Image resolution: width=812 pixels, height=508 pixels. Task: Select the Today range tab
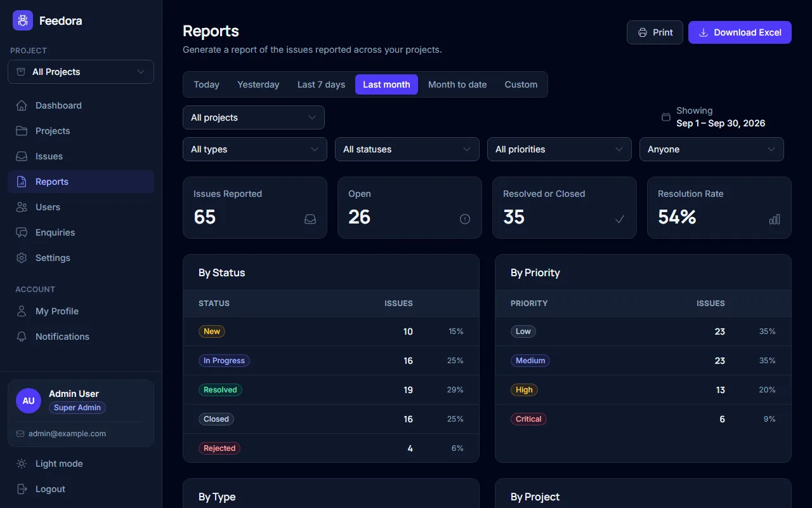207,84
